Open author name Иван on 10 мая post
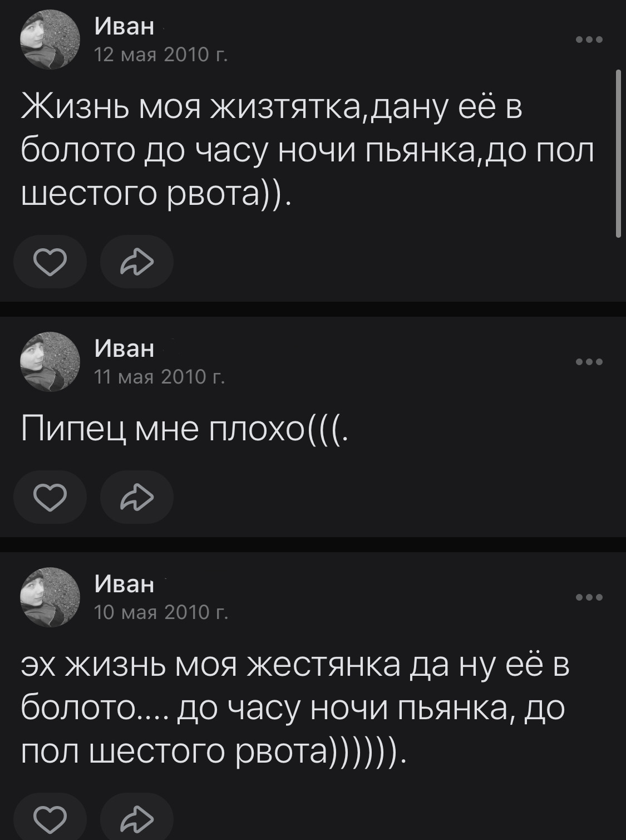The width and height of the screenshot is (626, 840). click(125, 584)
